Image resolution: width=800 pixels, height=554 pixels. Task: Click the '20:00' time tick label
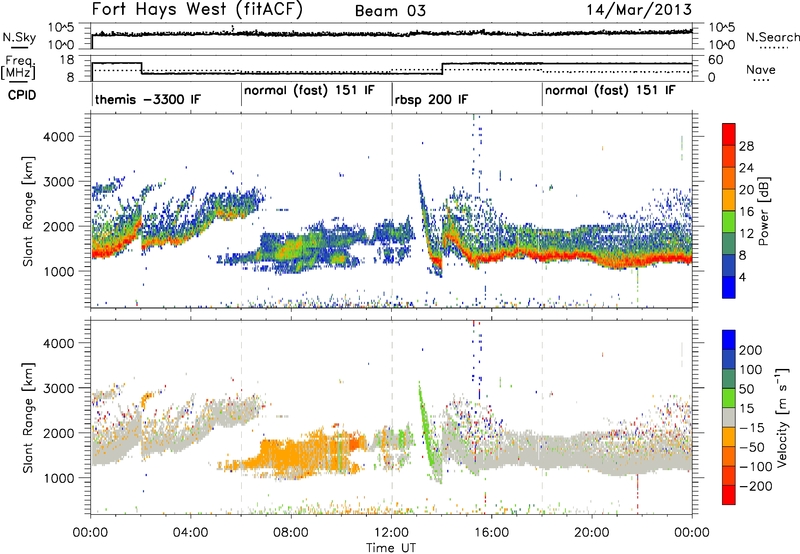click(x=592, y=533)
